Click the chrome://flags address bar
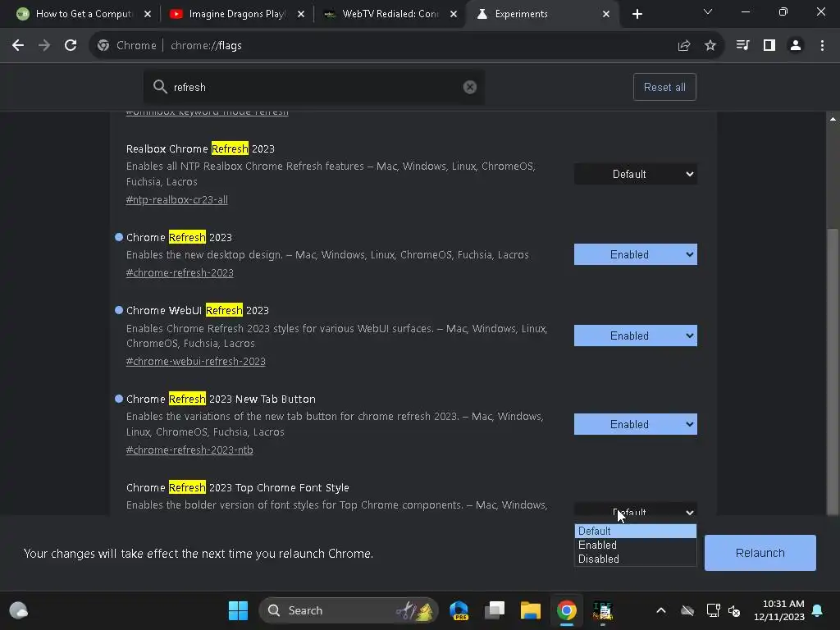840x630 pixels. click(x=407, y=46)
